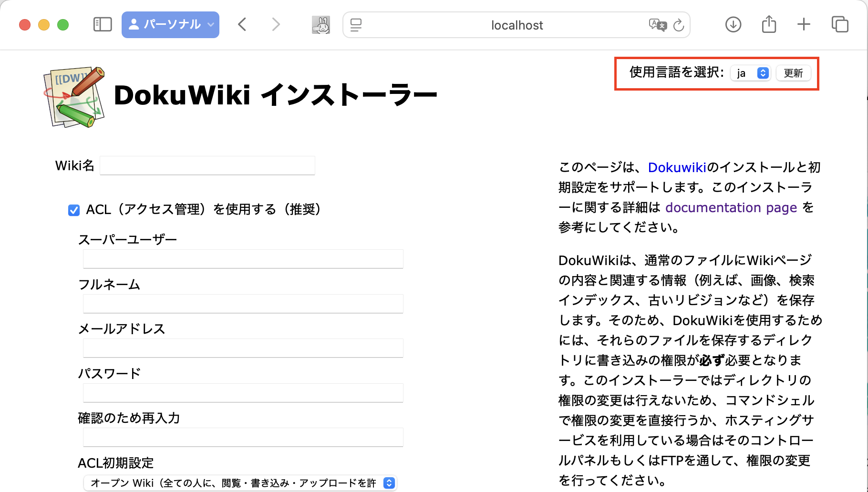Screen dimensions: 868x492
Task: Open the パーソナル profile dropdown
Action: [170, 24]
